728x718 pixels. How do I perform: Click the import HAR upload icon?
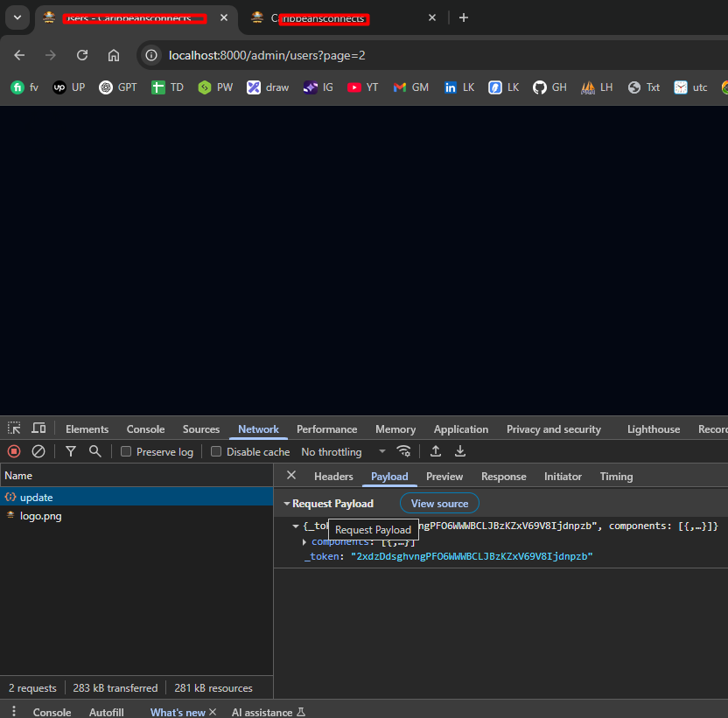pos(435,451)
